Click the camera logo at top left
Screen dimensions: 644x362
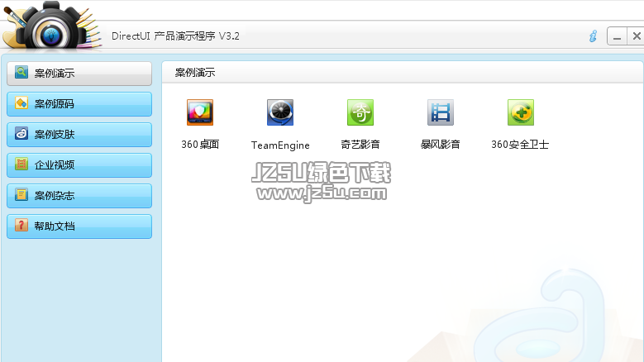[x=51, y=26]
